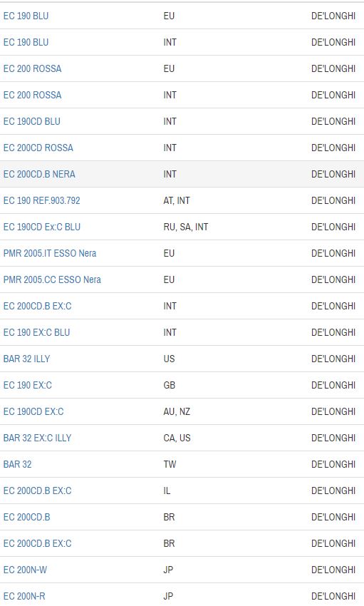Open the EC 190 BLU EU model link
This screenshot has width=364, height=606.
[x=26, y=16]
